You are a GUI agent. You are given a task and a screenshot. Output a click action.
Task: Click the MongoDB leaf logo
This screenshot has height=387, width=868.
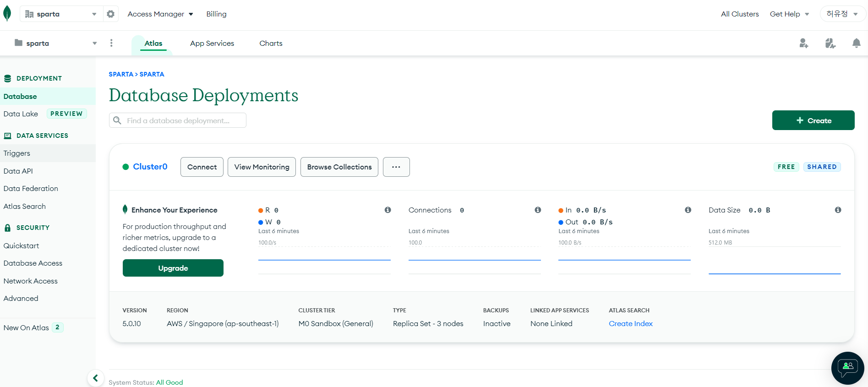[7, 14]
